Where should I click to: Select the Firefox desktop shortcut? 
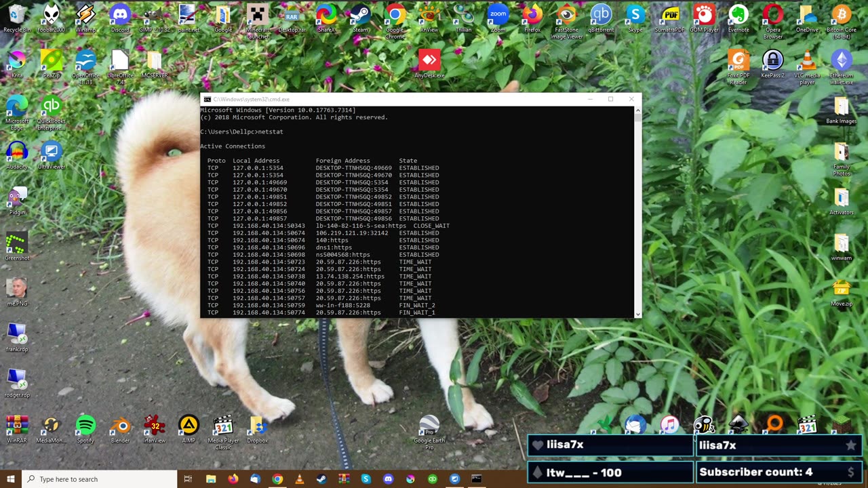click(532, 18)
